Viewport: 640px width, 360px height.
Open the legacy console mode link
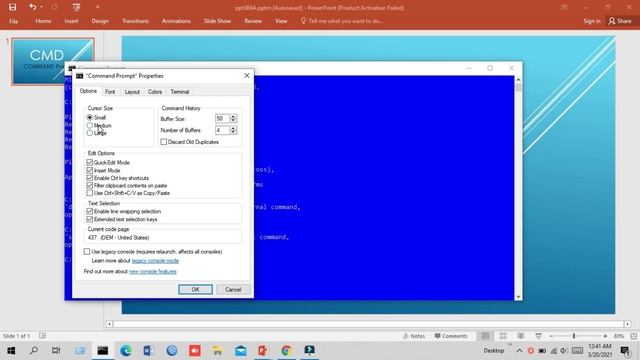[155, 261]
